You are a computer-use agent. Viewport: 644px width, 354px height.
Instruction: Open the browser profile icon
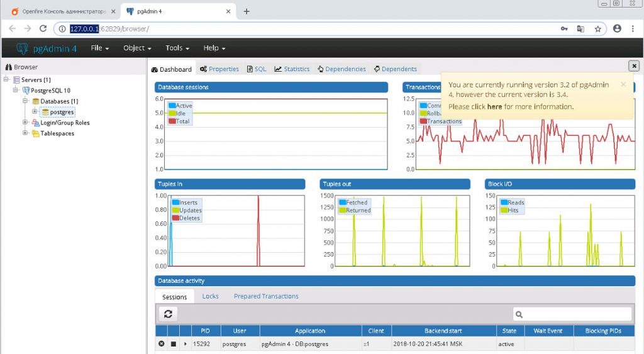coord(617,28)
